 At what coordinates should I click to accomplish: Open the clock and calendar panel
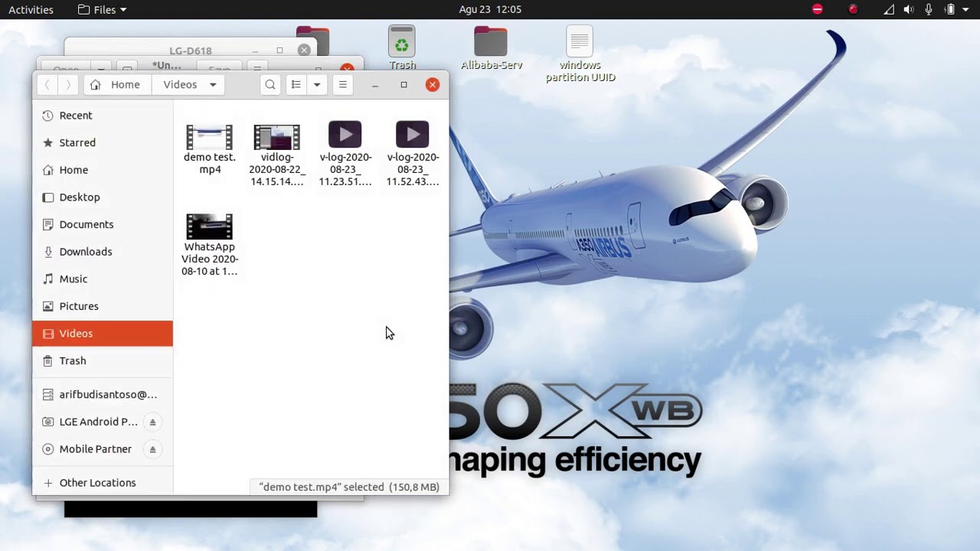tap(490, 9)
